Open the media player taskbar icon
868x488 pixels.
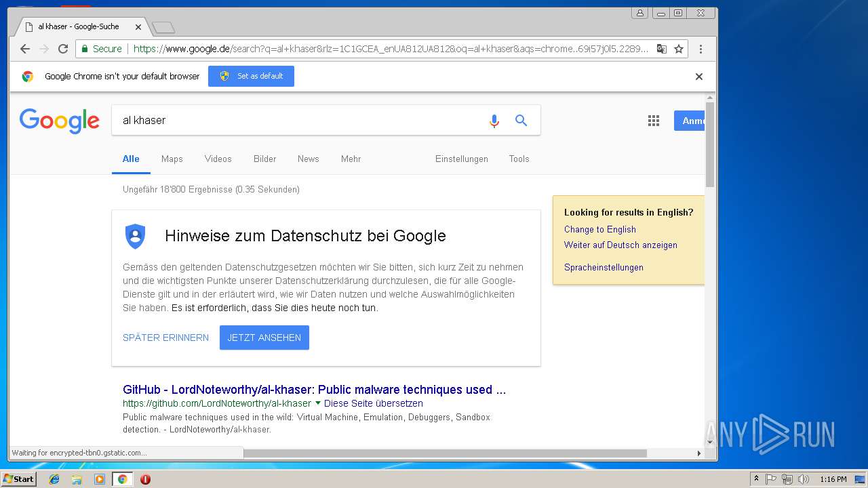[x=100, y=479]
